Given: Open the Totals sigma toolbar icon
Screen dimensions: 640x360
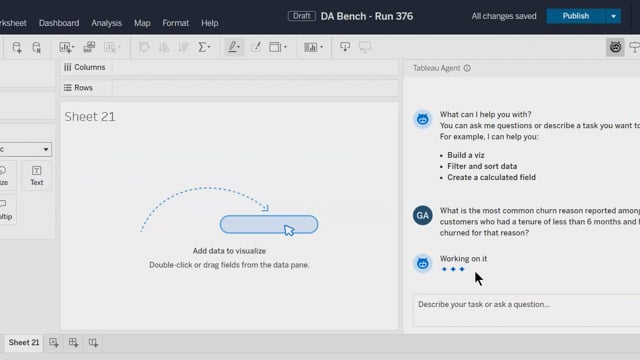Looking at the screenshot, I should pyautogui.click(x=202, y=47).
